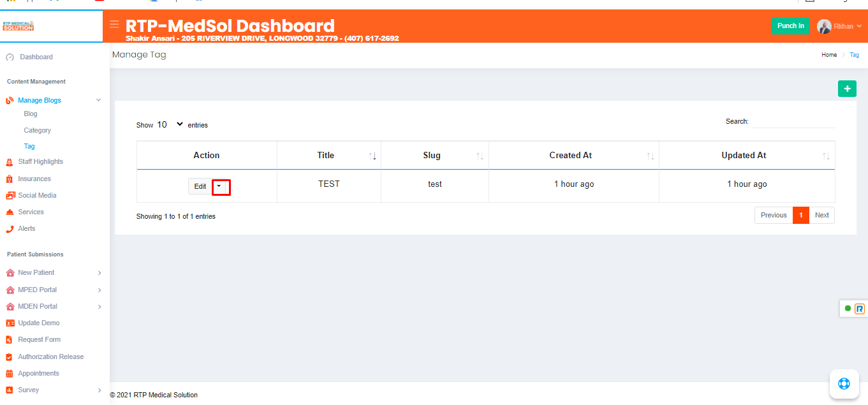This screenshot has width=868, height=405.
Task: Click the Social Media icon in sidebar
Action: point(10,196)
